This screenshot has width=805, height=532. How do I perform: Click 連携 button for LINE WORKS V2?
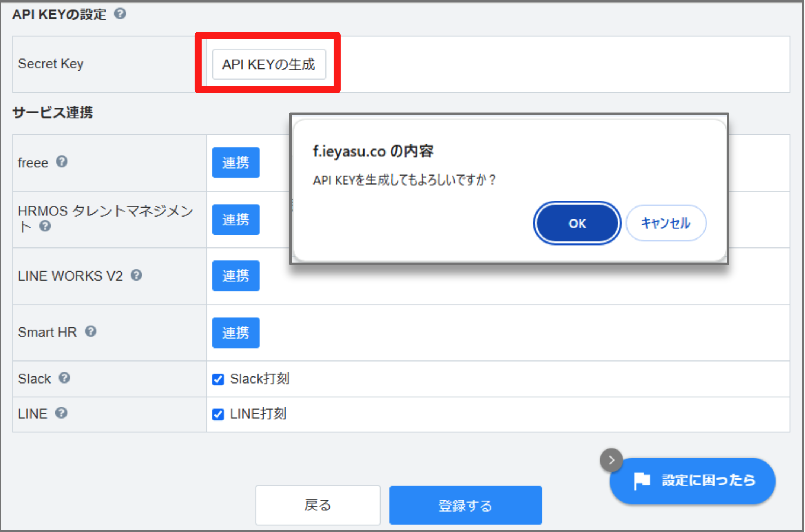coord(235,276)
